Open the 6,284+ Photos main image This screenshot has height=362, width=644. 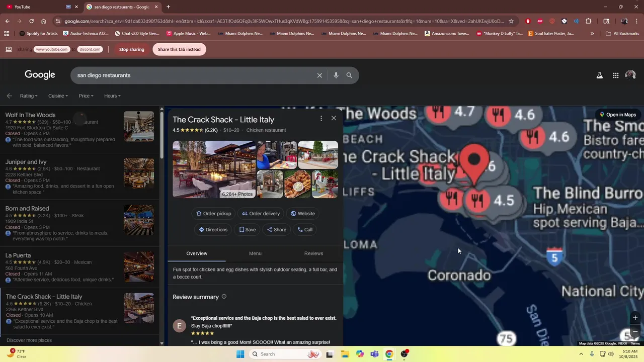coord(214,169)
